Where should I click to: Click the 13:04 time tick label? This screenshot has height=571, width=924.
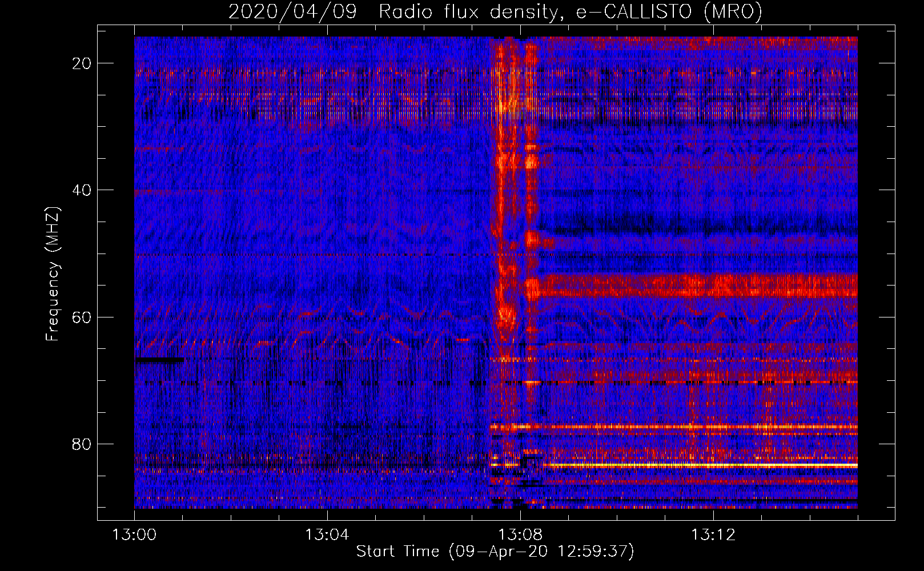click(x=327, y=535)
